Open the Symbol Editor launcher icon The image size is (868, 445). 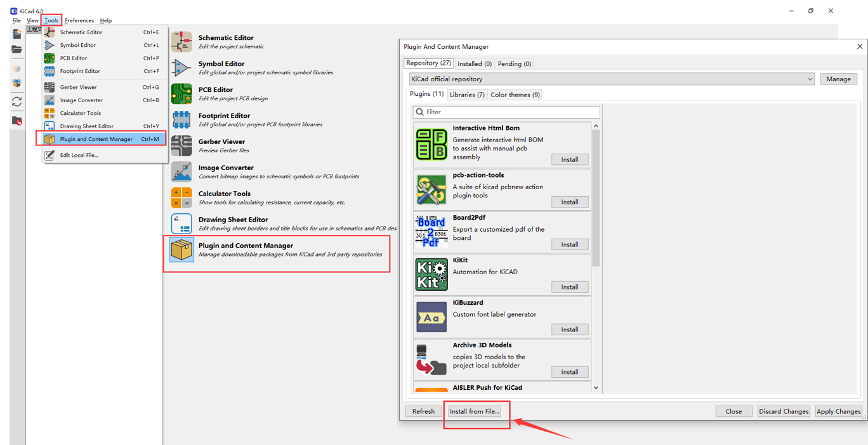point(181,68)
